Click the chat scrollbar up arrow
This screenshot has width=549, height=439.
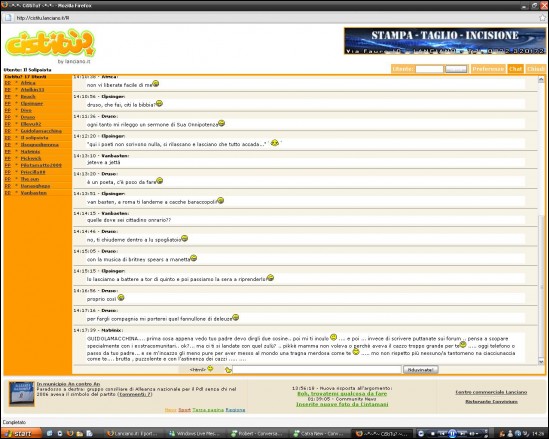click(541, 79)
